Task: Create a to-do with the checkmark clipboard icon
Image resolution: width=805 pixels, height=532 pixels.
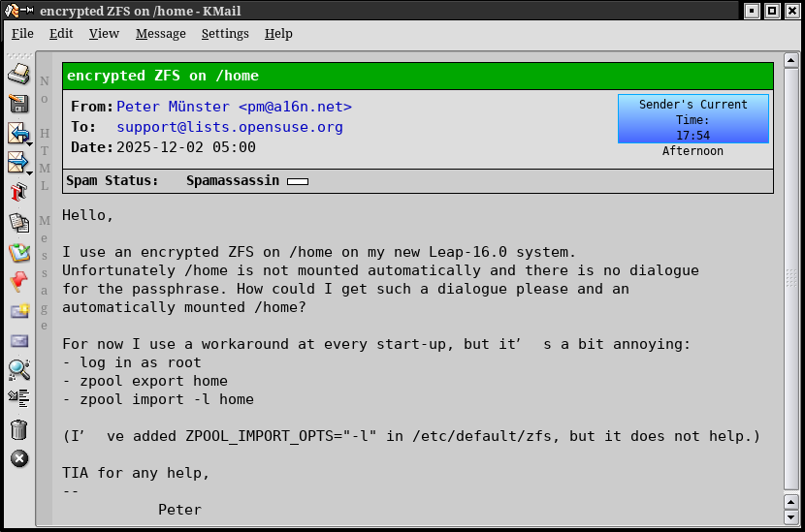Action: [x=19, y=252]
